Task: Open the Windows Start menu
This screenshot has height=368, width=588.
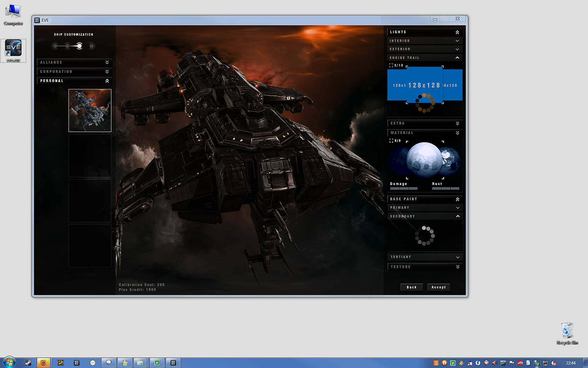Action: coord(9,362)
